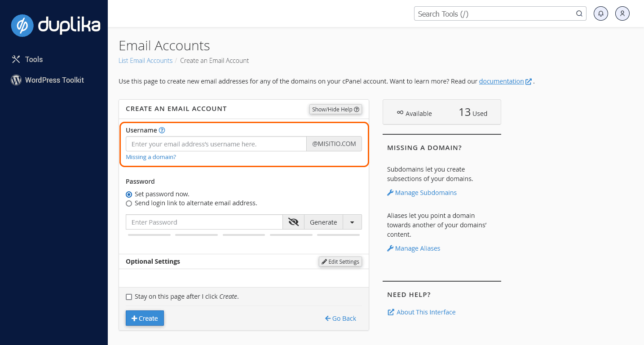Click the Tools wrench icon in sidebar
Image resolution: width=644 pixels, height=345 pixels.
pos(16,59)
